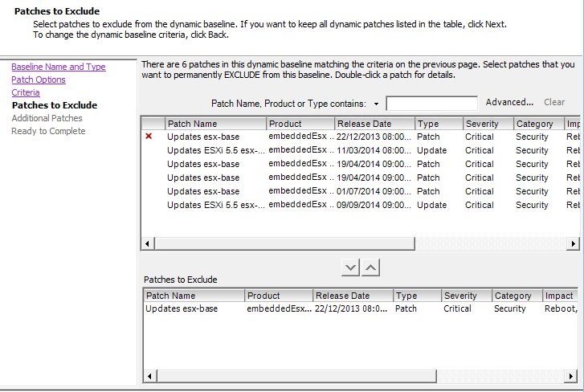This screenshot has width=584, height=392.
Task: Click lower table's right scroll arrow
Action: (x=574, y=377)
